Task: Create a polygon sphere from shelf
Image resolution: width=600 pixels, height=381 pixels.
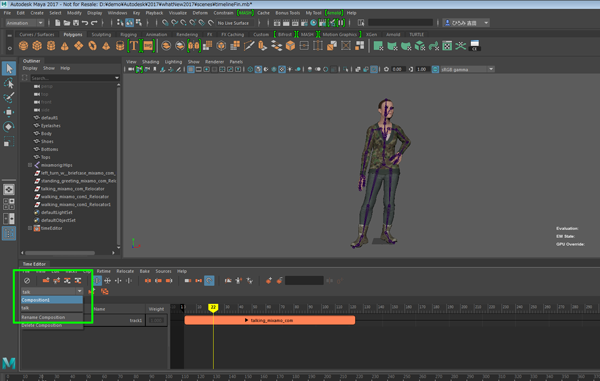Action: pos(23,46)
